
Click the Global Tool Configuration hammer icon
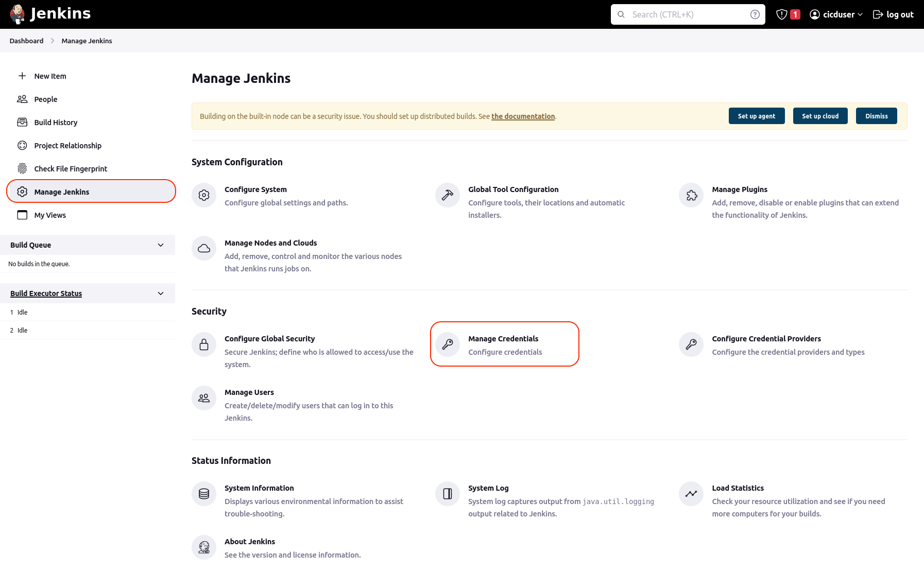(448, 195)
